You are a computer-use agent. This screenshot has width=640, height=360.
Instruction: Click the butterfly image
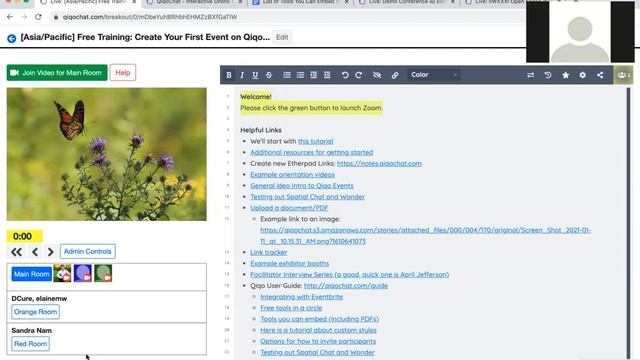[107, 154]
